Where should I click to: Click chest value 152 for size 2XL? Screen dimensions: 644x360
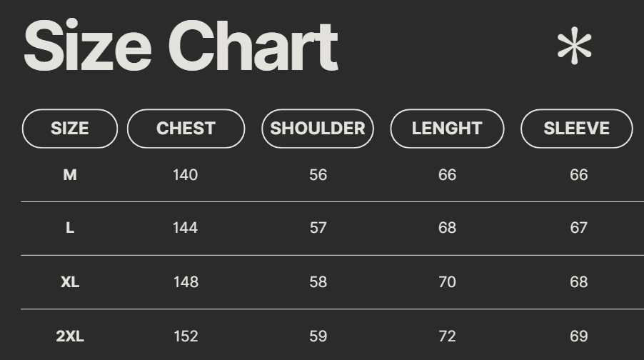tap(186, 336)
